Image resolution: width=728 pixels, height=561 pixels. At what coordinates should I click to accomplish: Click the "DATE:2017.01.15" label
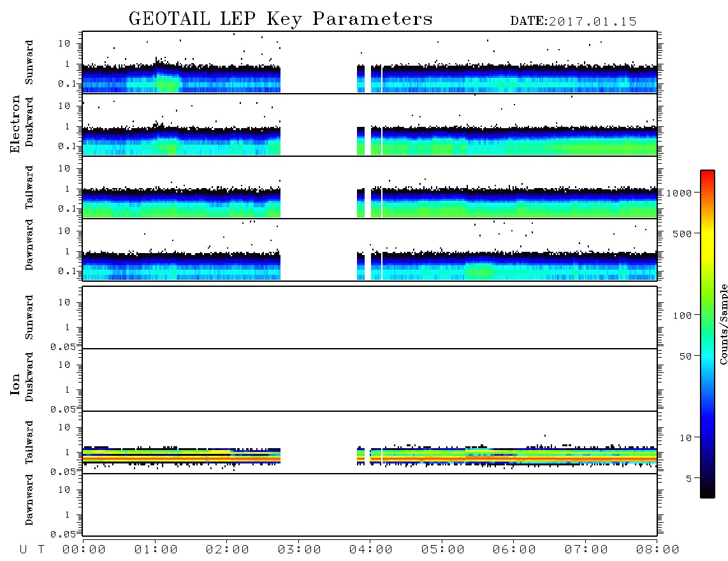[x=573, y=22]
